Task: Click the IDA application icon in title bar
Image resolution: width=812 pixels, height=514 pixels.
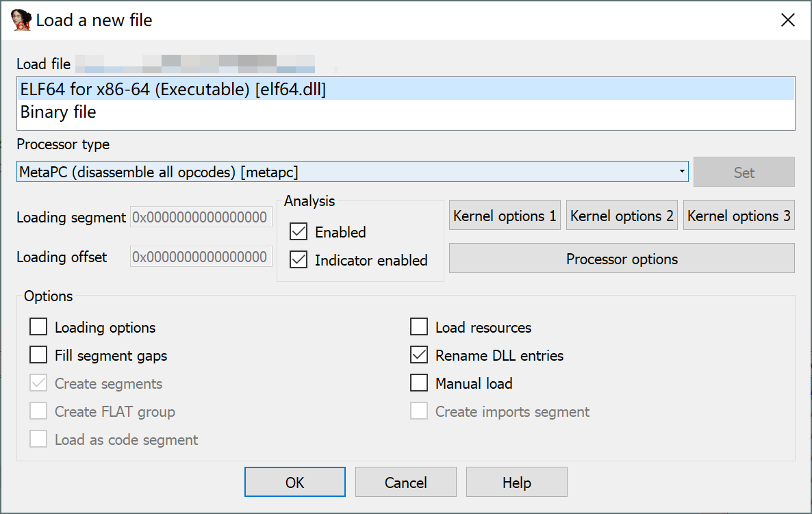Action: tap(22, 21)
